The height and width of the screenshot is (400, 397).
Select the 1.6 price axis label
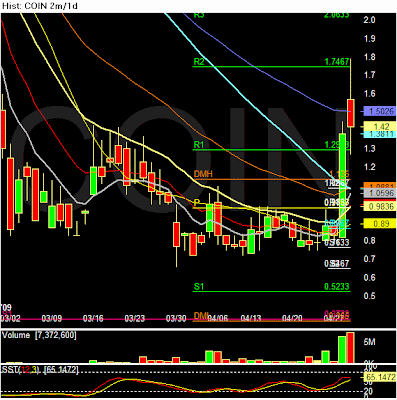(369, 93)
